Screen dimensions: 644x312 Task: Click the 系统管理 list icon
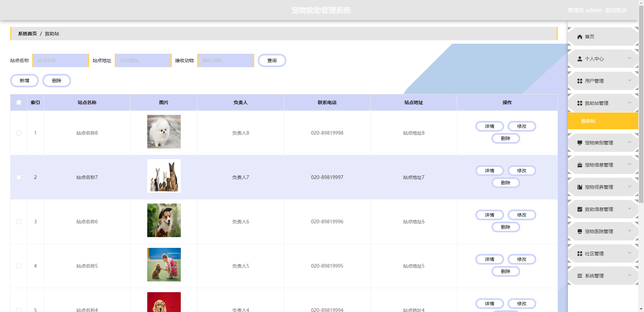click(x=579, y=275)
